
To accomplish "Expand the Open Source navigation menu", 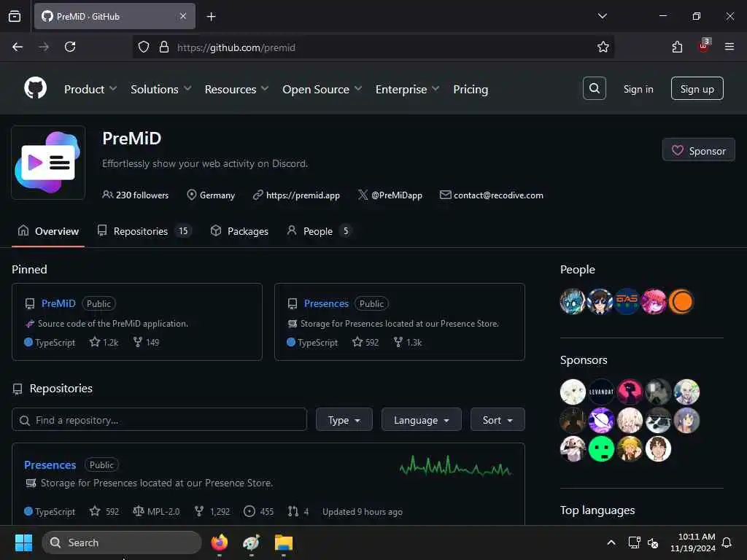I will coord(322,89).
